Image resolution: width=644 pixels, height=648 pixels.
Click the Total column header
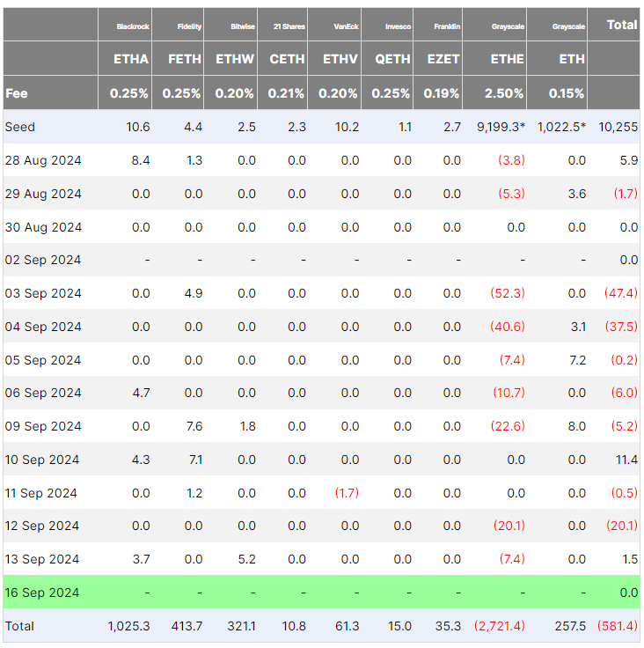pyautogui.click(x=622, y=25)
